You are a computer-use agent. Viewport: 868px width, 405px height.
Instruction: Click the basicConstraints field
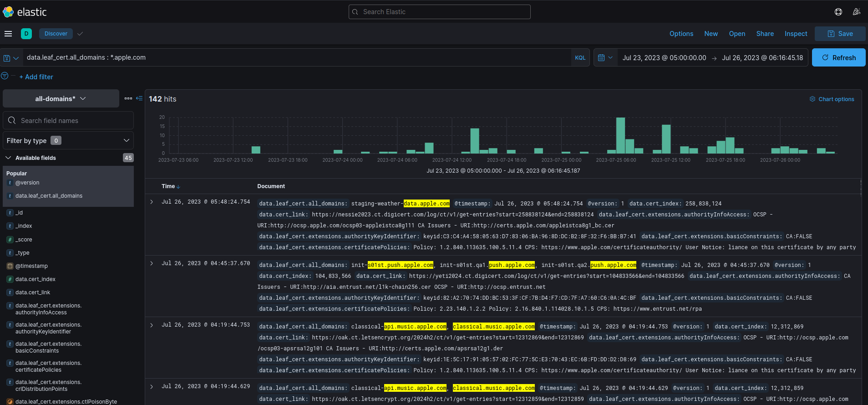(48, 347)
